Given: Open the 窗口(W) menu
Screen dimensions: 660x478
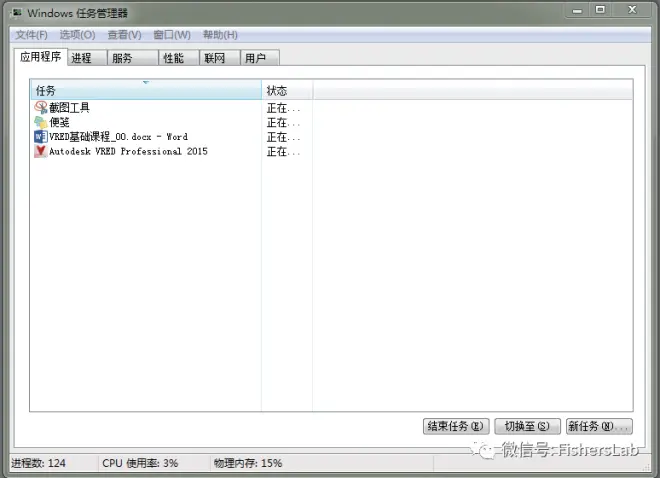Looking at the screenshot, I should point(172,35).
